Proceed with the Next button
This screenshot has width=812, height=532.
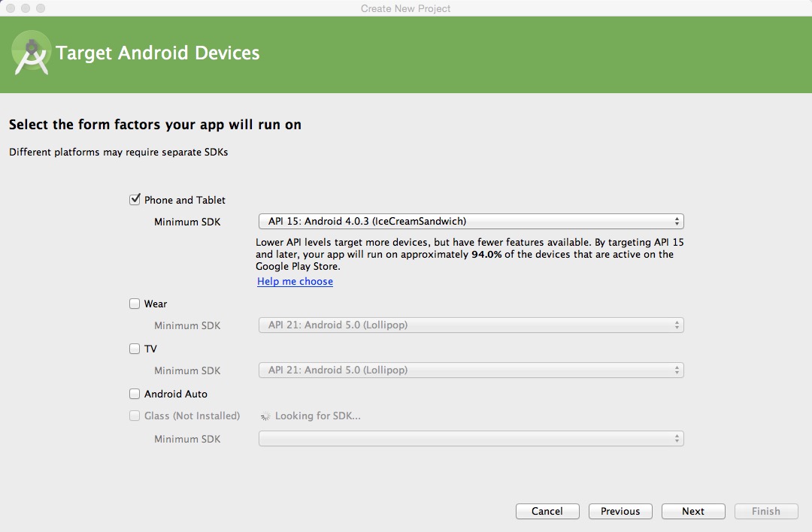tap(693, 511)
